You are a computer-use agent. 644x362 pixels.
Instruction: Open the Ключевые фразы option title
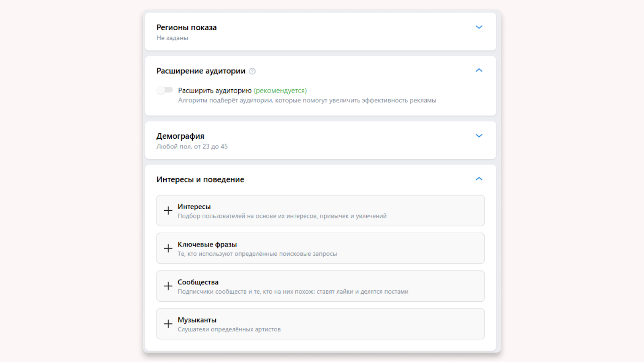coord(207,245)
